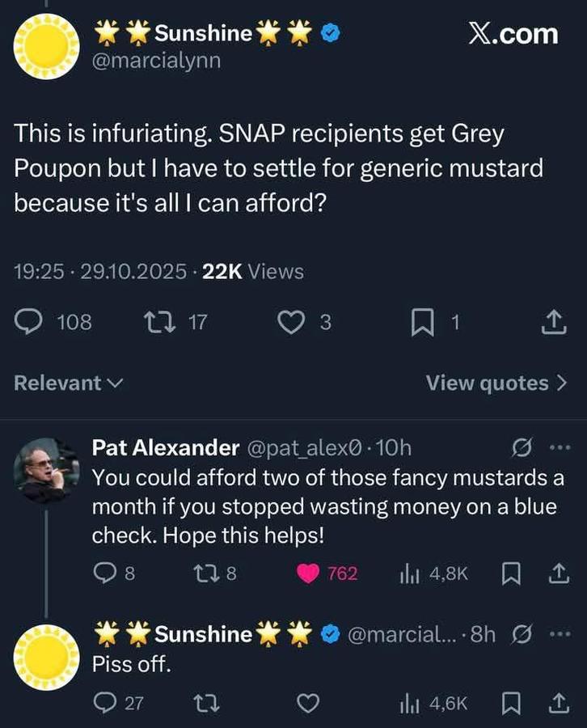The height and width of the screenshot is (728, 587).
Task: Open the @marcialynn handle in post header
Action: coord(158,61)
